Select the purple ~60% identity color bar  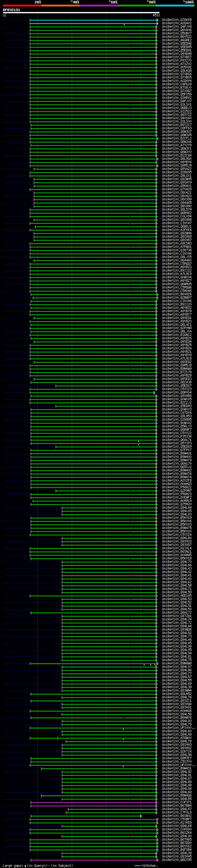99,6
